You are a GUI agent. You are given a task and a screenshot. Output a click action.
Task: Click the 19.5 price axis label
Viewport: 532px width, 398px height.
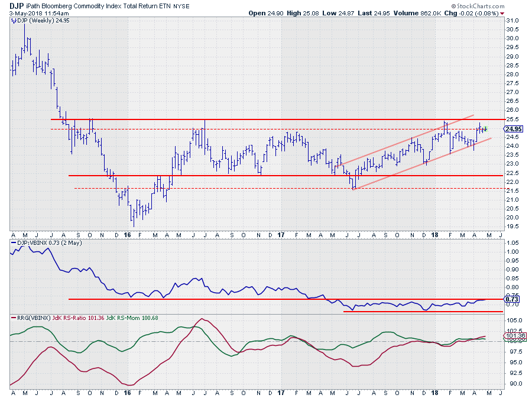512,226
